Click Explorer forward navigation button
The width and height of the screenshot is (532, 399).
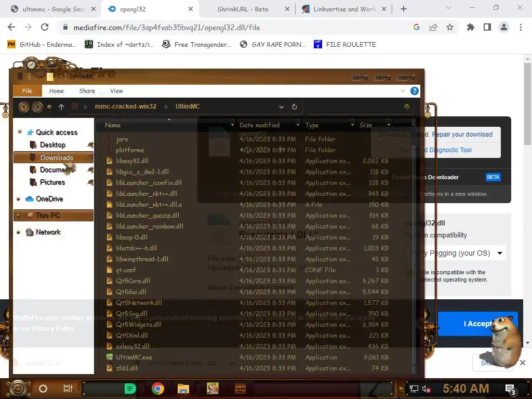[37, 107]
